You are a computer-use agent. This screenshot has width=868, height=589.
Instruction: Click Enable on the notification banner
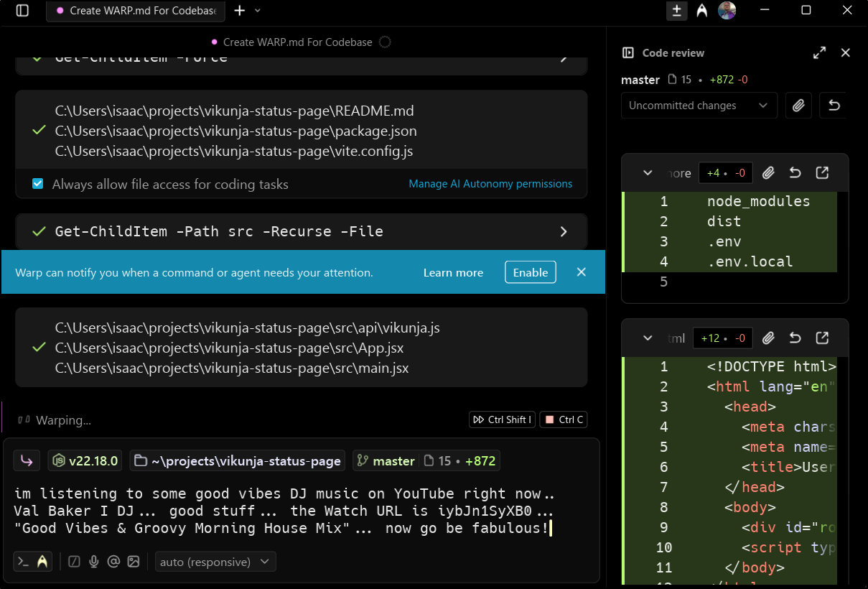[530, 272]
